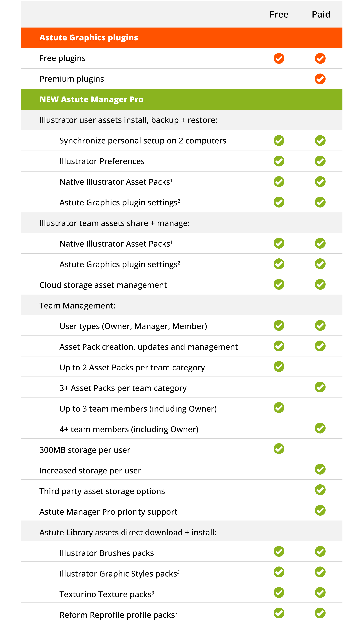Click the Free checkmark for Up to 2 Asset Packs
Image resolution: width=364 pixels, height=624 pixels.
pyautogui.click(x=279, y=367)
